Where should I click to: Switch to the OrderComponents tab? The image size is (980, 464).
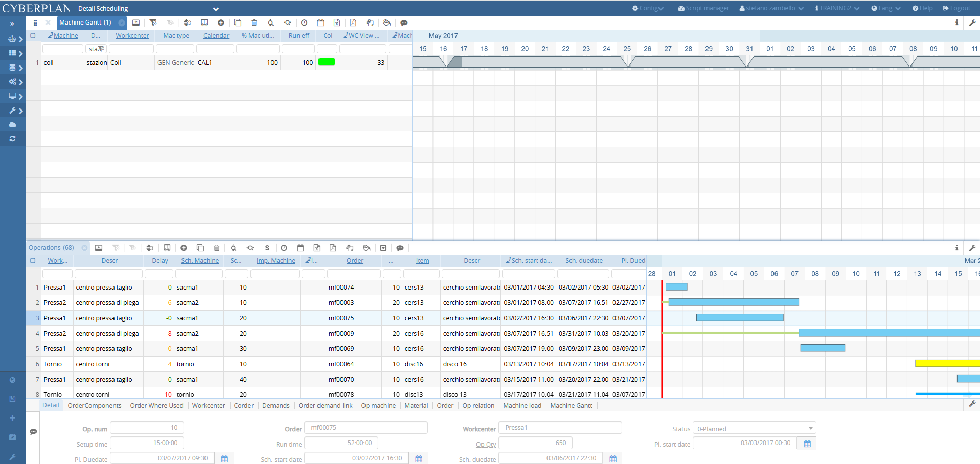pos(95,406)
